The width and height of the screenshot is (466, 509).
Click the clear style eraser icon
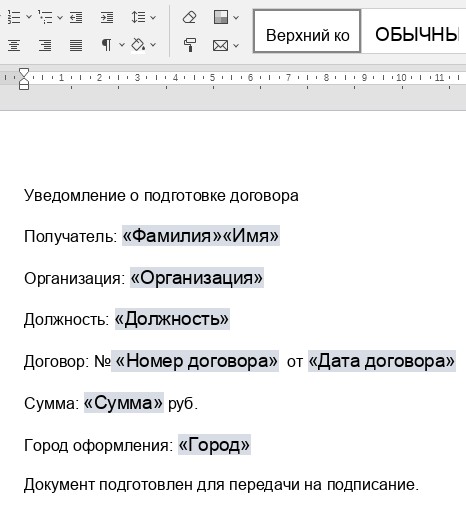point(190,17)
